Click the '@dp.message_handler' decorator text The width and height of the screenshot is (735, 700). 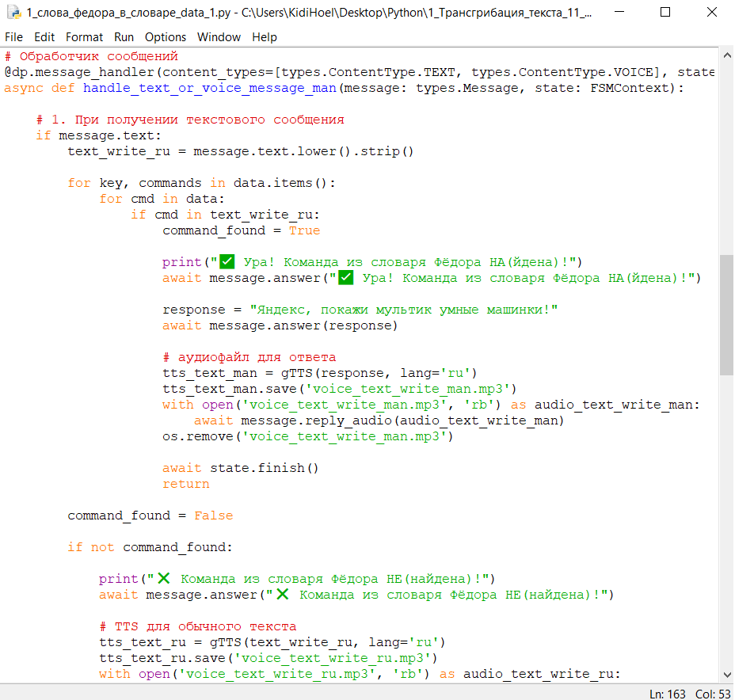click(79, 72)
